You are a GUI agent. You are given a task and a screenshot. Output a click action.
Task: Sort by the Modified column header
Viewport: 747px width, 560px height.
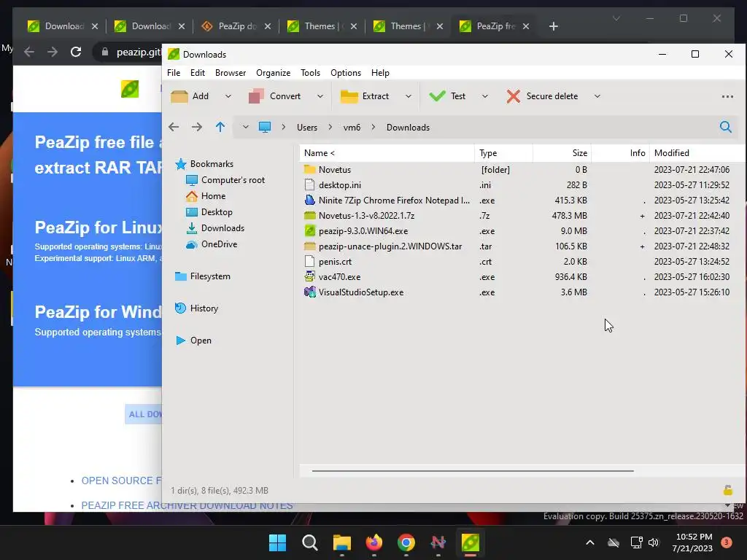point(697,153)
